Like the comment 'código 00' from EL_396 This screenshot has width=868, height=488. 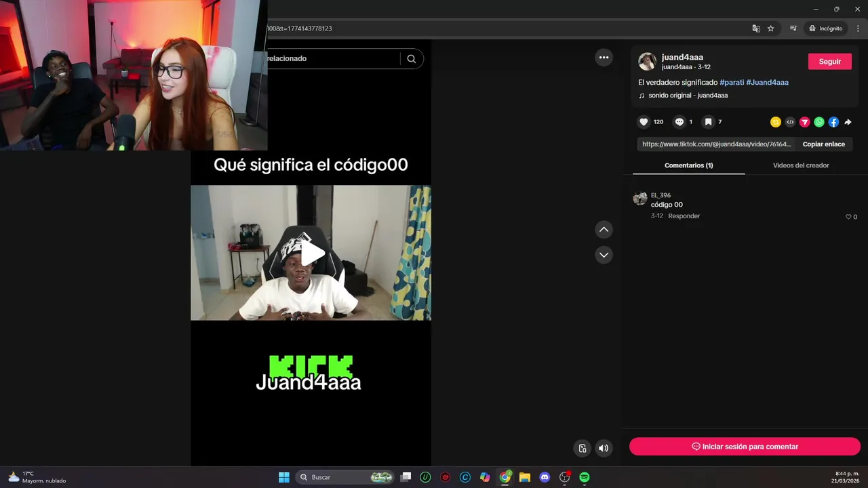(848, 217)
